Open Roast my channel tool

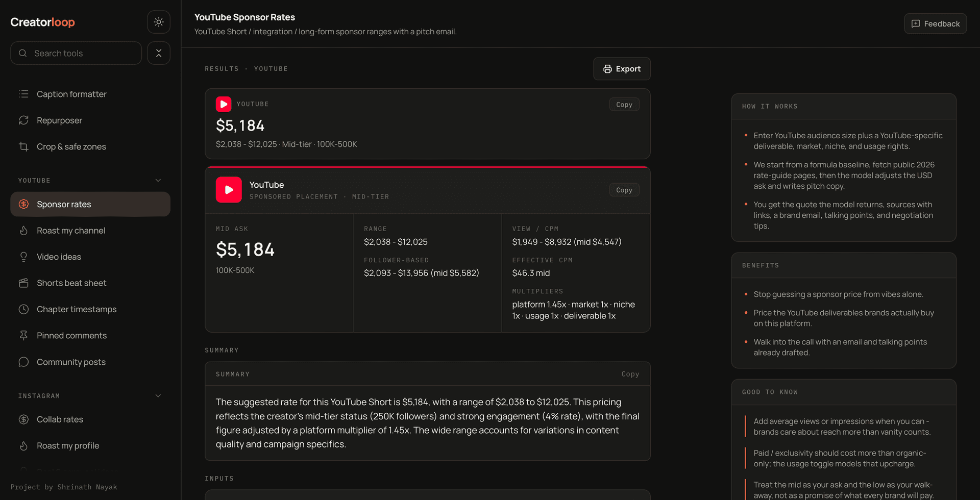tap(90, 231)
